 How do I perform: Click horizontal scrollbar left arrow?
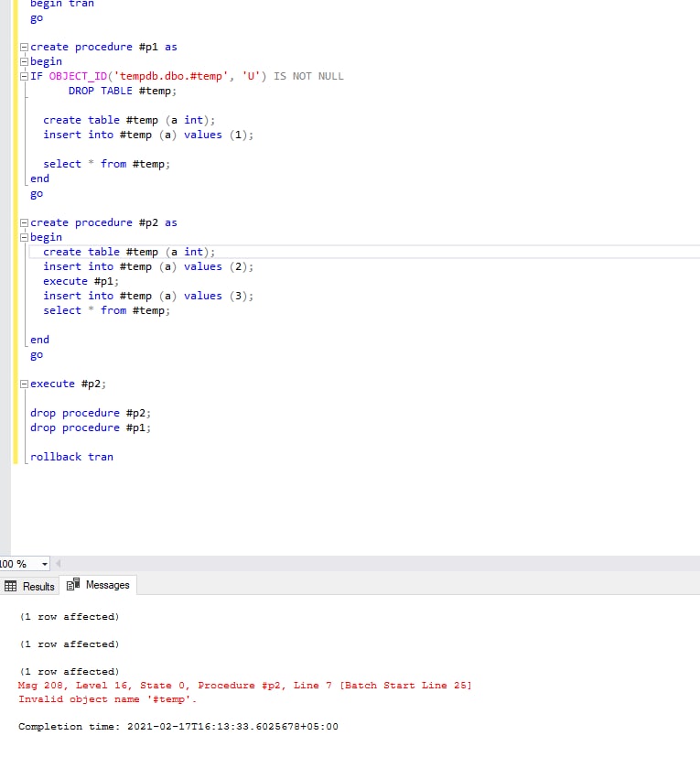pyautogui.click(x=58, y=563)
